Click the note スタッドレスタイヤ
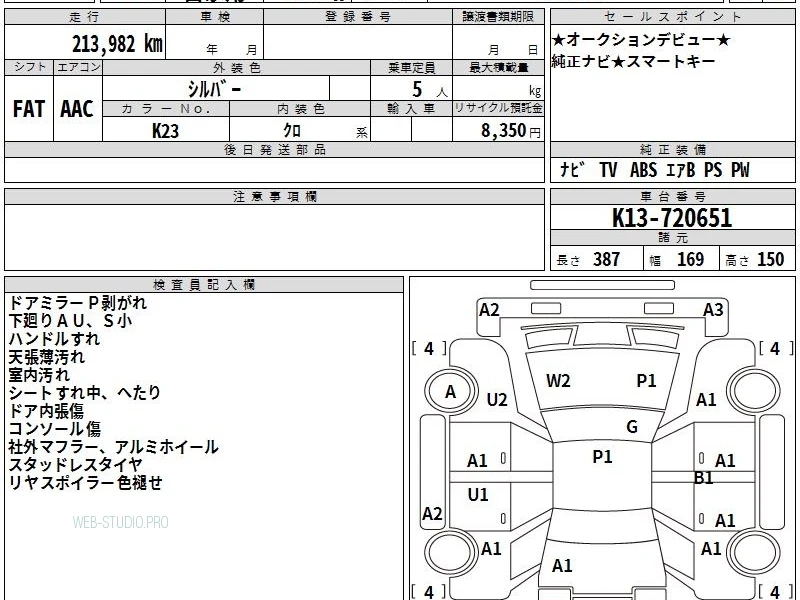Image resolution: width=800 pixels, height=600 pixels. click(x=76, y=465)
